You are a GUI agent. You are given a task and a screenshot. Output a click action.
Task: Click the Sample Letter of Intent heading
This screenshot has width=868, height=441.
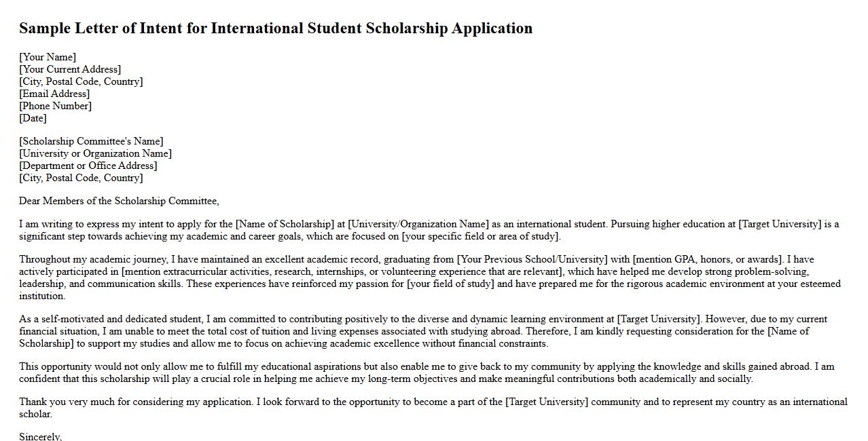coord(276,28)
